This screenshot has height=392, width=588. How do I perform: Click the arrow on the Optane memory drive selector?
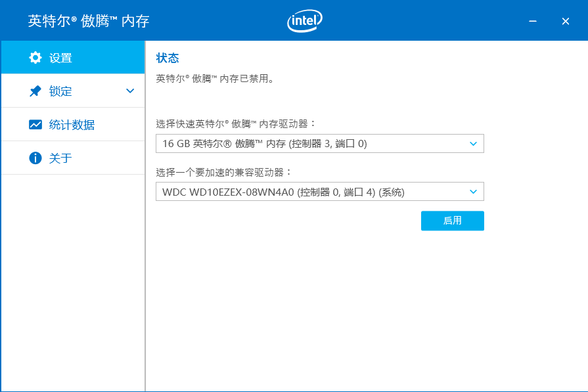tap(473, 144)
